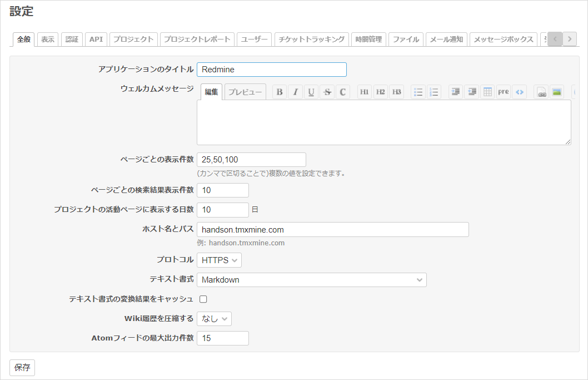Click the 保存 button
This screenshot has width=588, height=380.
[x=22, y=368]
